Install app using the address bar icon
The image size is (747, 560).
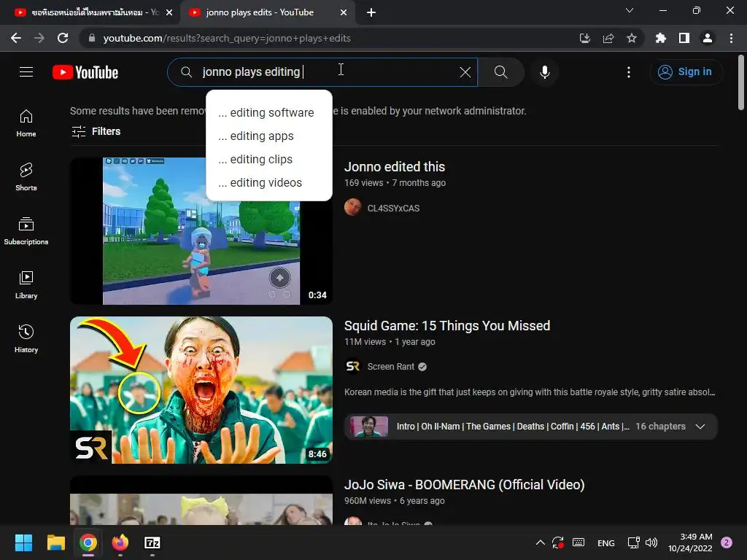tap(584, 38)
